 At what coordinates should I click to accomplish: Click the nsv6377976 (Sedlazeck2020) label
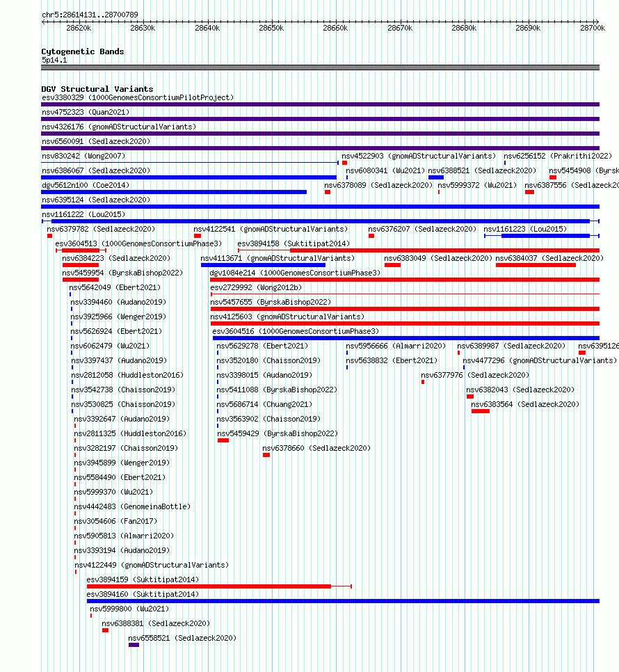(475, 374)
